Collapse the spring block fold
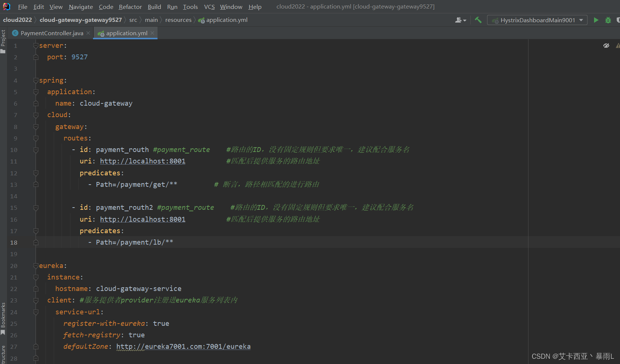The height and width of the screenshot is (364, 620). coord(36,80)
